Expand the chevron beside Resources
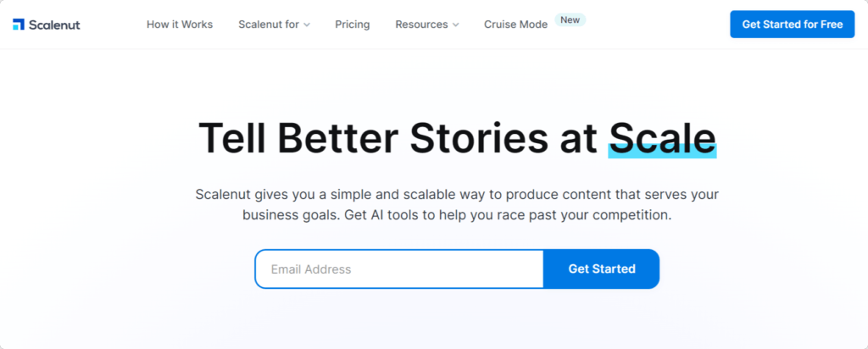This screenshot has width=868, height=349. tap(456, 25)
